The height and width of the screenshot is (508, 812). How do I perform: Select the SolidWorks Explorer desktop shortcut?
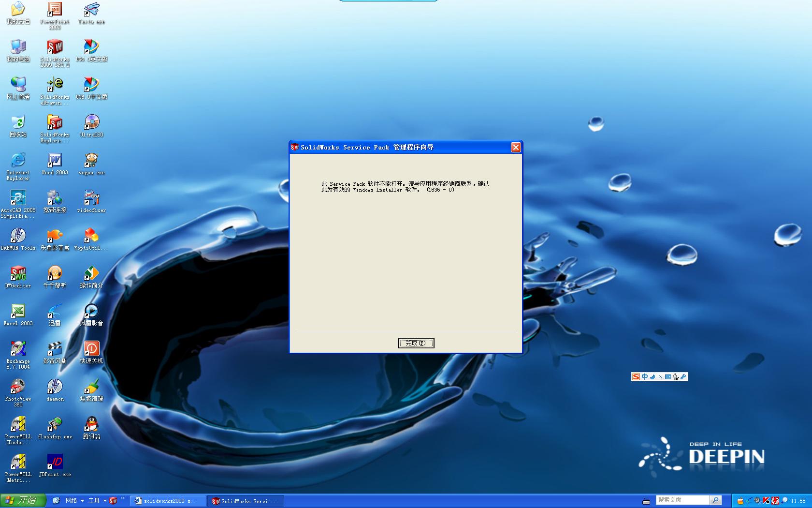click(x=55, y=129)
